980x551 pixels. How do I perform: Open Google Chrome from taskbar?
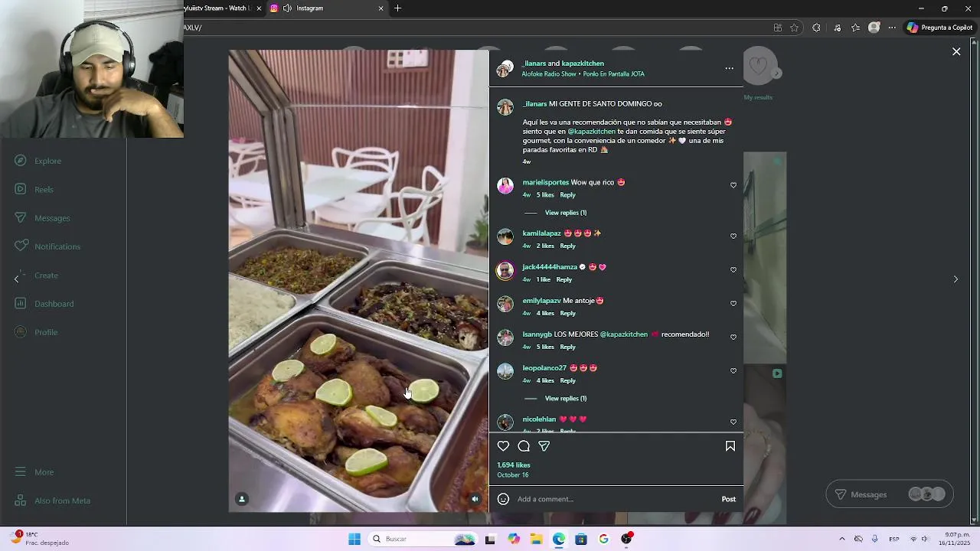[x=603, y=539]
